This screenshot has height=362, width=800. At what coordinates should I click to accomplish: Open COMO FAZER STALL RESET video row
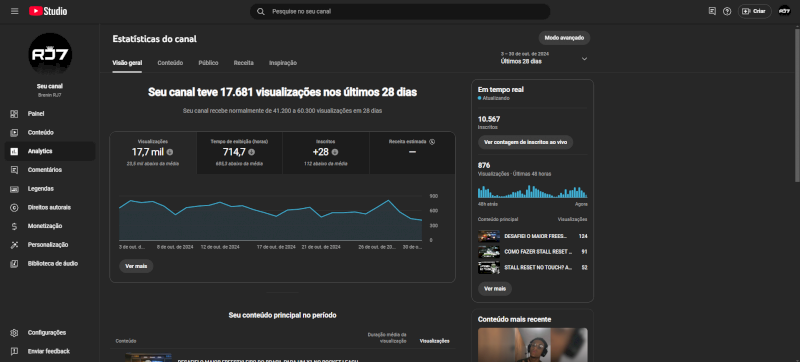pos(533,252)
